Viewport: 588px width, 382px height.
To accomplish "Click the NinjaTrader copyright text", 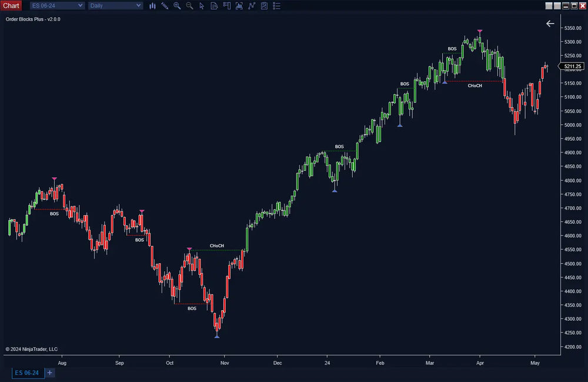I will click(31, 349).
